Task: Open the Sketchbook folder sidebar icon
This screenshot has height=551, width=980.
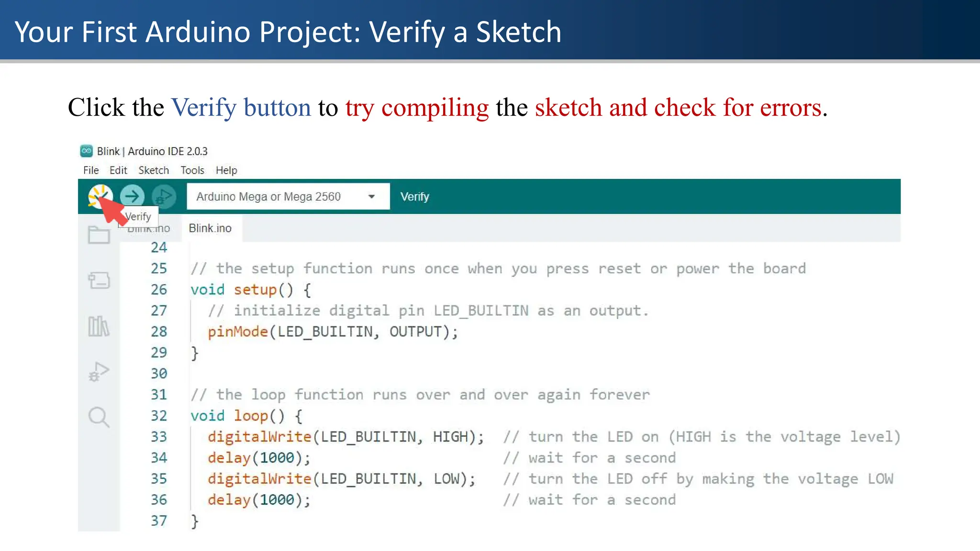Action: 99,235
